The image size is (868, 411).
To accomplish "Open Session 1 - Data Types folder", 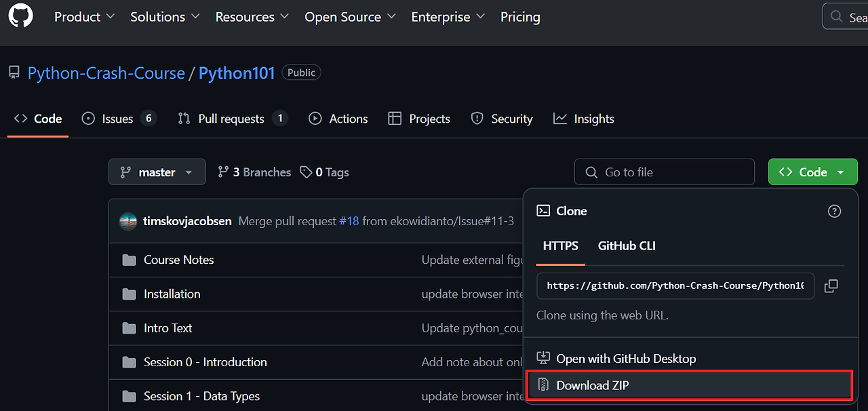I will click(202, 396).
